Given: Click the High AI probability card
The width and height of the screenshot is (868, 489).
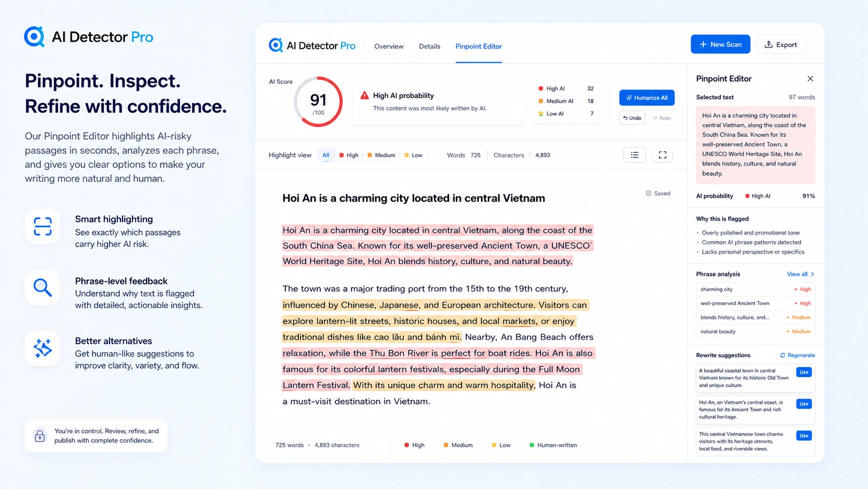Looking at the screenshot, I should click(x=439, y=103).
